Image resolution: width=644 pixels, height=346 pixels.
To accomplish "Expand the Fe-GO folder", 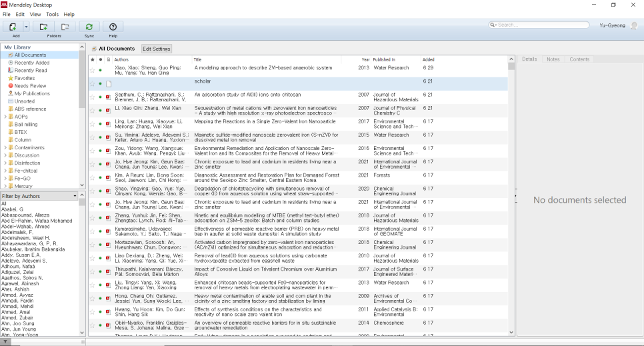I will click(x=5, y=179).
